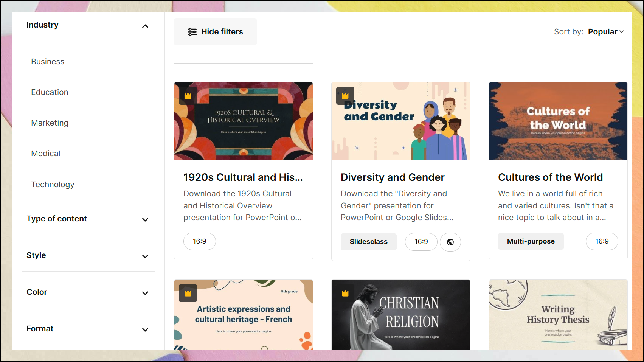
Task: Select the Education industry filter
Action: (50, 92)
